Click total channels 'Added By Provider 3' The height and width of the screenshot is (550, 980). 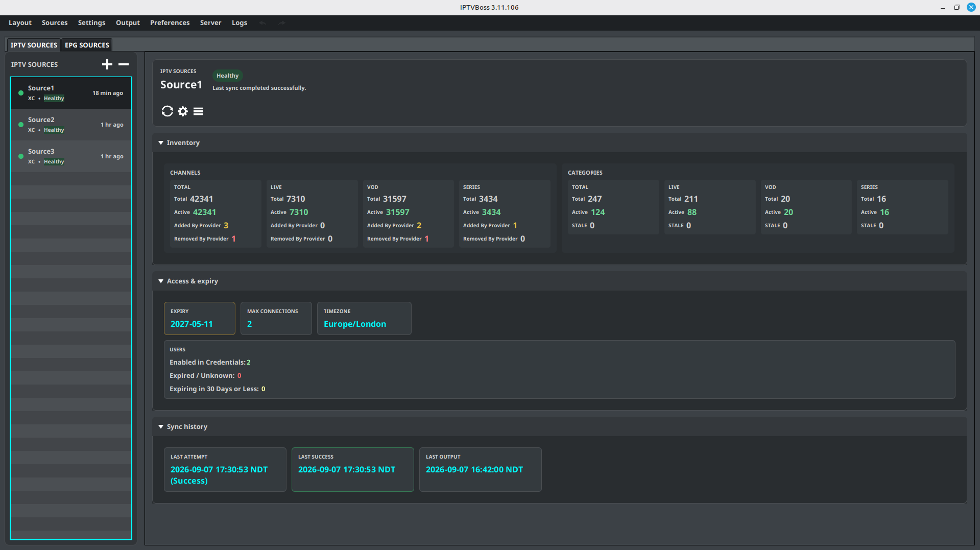201,225
